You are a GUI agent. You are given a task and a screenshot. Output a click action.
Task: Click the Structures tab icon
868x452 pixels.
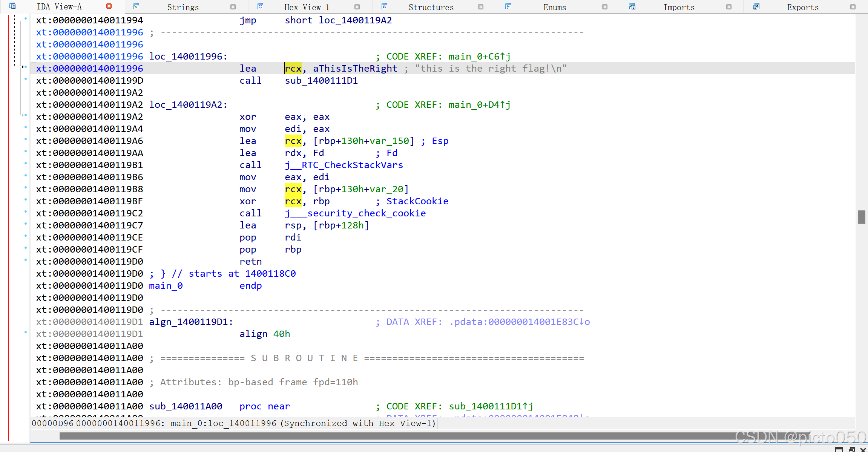(x=385, y=6)
